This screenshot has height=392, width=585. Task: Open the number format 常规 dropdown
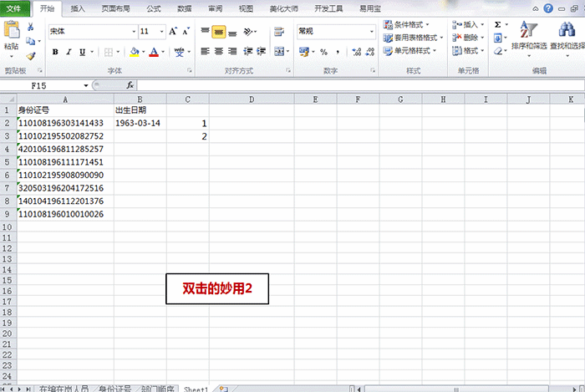point(372,32)
